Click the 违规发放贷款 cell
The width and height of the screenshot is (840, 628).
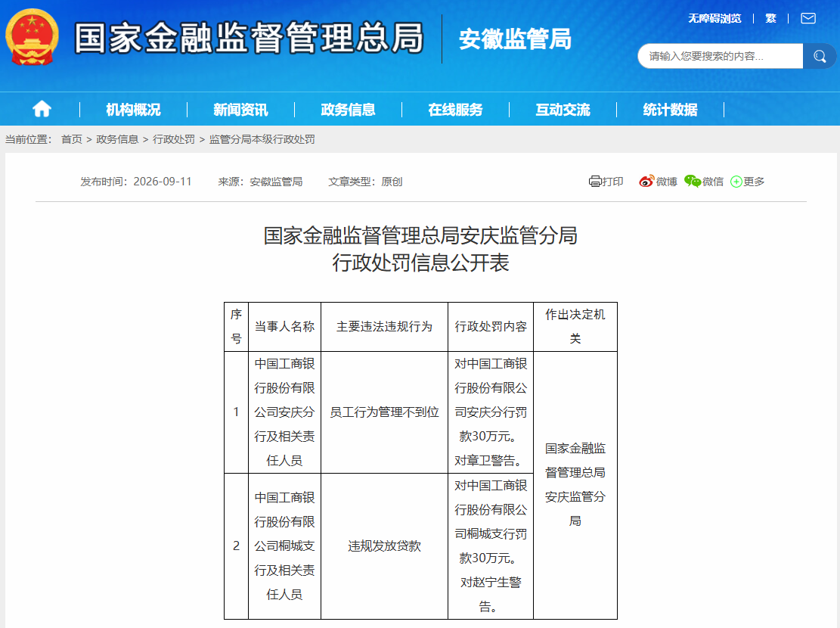pos(384,546)
